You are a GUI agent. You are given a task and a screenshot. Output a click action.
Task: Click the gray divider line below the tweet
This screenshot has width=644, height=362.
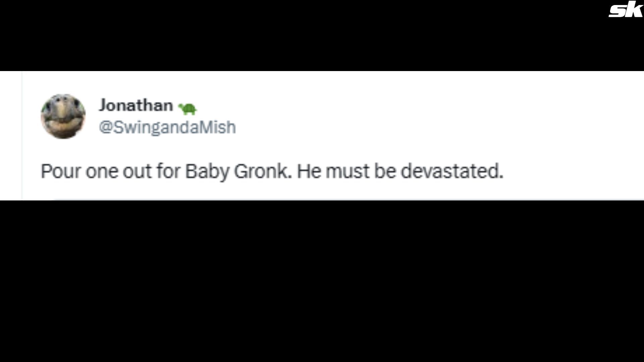(x=335, y=200)
